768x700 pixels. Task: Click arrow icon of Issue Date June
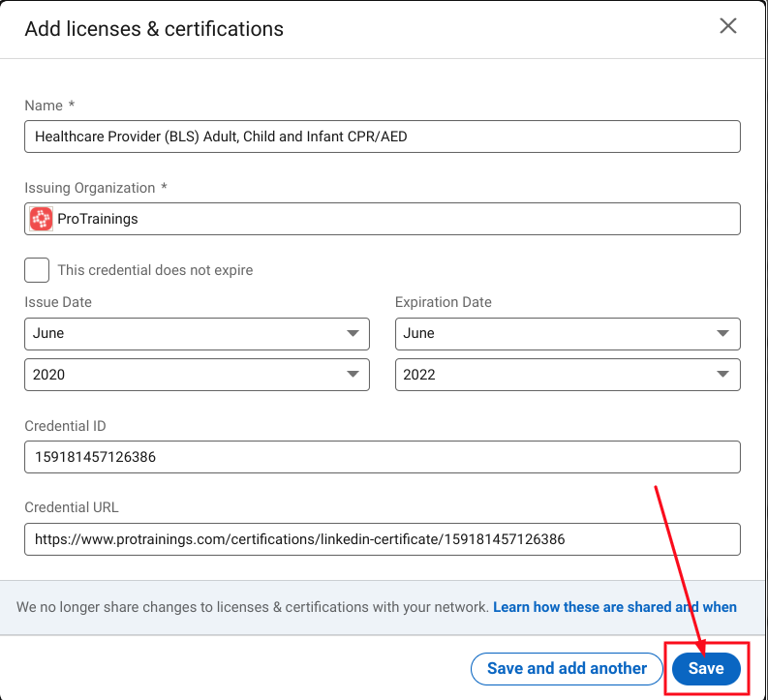pos(353,333)
